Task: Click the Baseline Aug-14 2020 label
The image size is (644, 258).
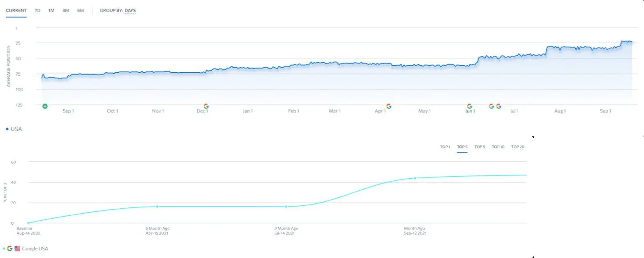Action: [28, 230]
